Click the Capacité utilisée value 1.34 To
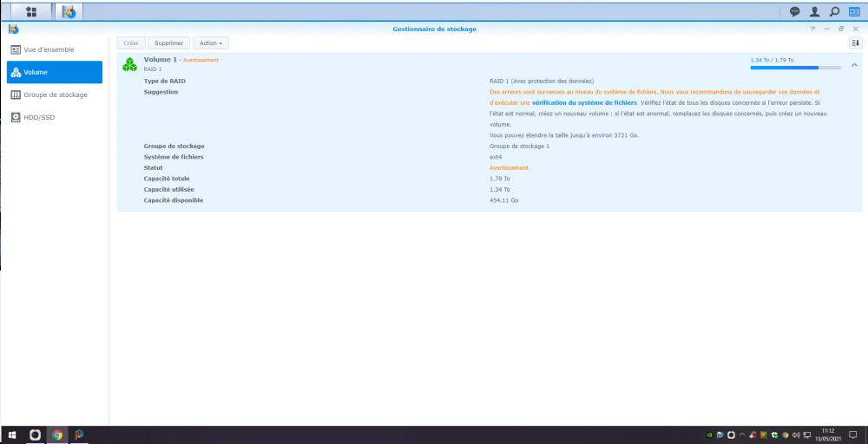The image size is (868, 444). tap(499, 190)
